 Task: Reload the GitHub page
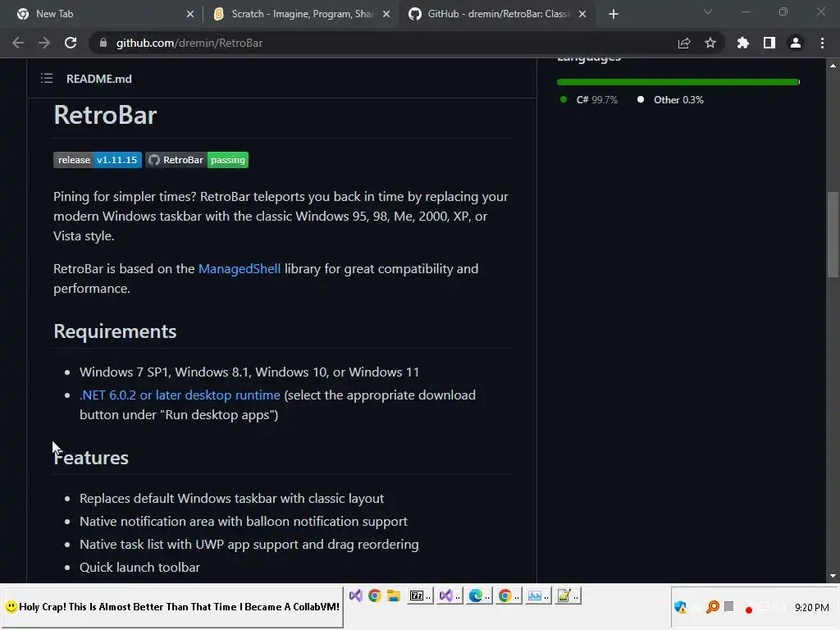[71, 43]
